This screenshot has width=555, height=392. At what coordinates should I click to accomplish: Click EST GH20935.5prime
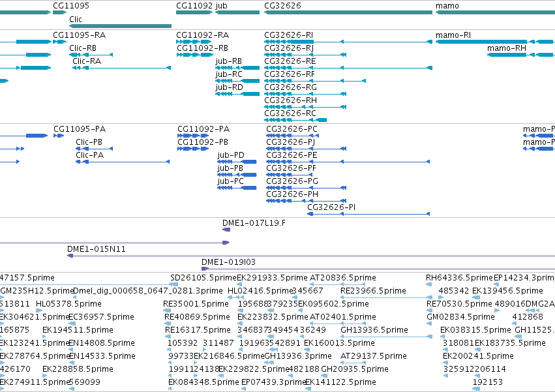click(x=324, y=376)
